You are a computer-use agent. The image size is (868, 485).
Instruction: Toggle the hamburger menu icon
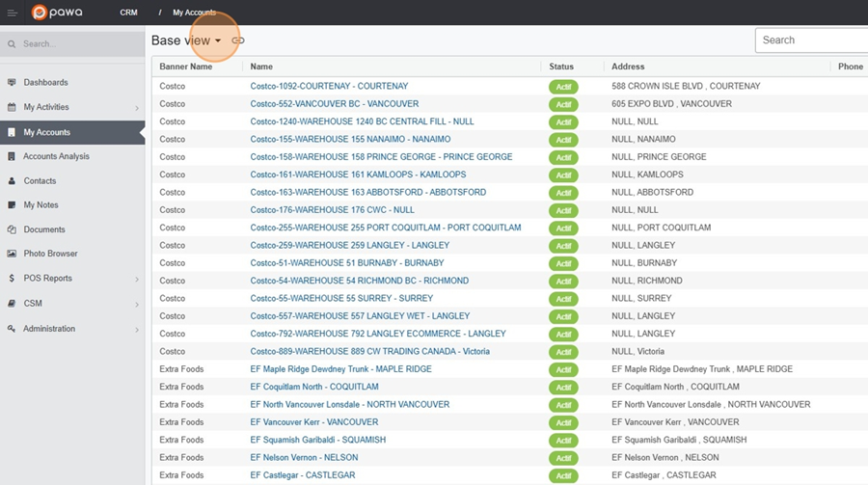pos(13,13)
